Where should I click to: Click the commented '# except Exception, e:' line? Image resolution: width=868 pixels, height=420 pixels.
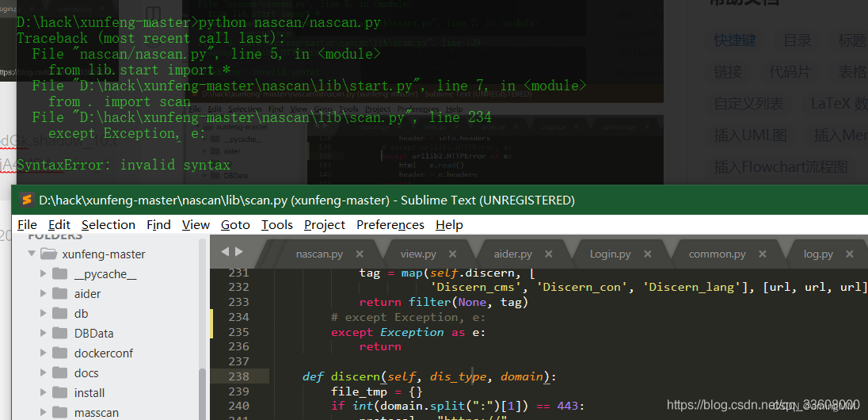pyautogui.click(x=408, y=317)
